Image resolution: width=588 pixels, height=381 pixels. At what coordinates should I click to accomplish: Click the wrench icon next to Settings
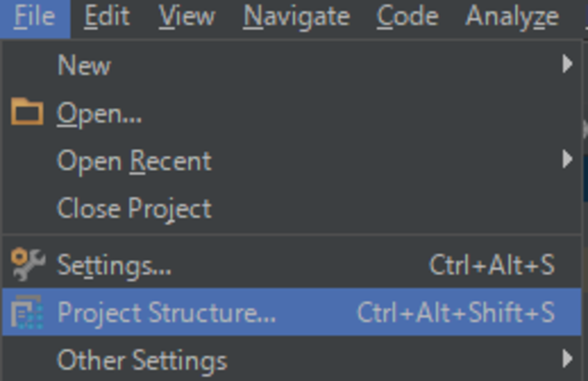[x=28, y=264]
